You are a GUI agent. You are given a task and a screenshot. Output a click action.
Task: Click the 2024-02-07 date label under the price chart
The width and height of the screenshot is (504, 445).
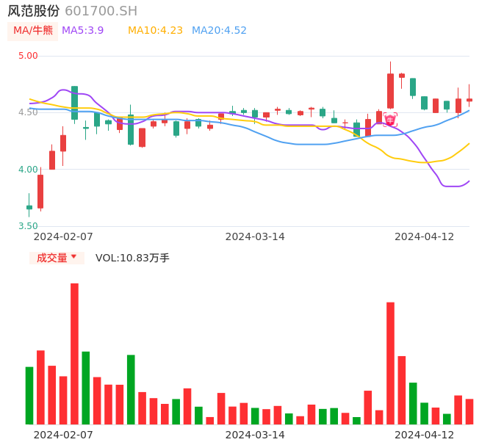pos(63,236)
